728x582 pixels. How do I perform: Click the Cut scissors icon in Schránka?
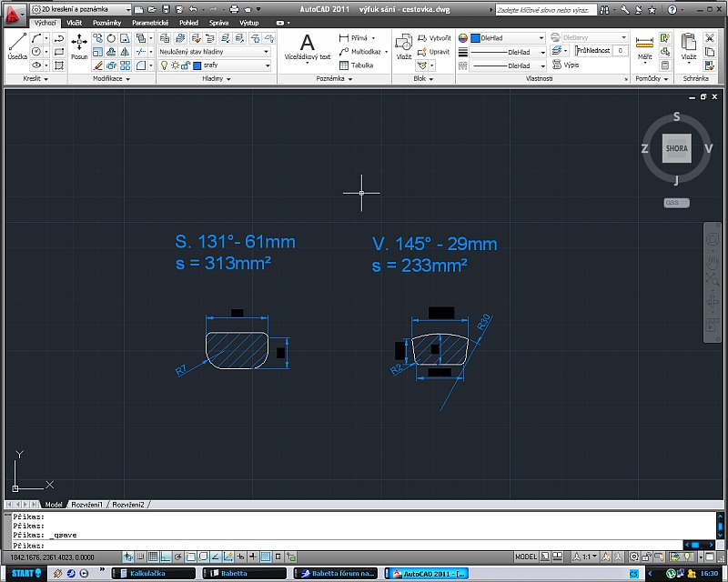pyautogui.click(x=709, y=38)
